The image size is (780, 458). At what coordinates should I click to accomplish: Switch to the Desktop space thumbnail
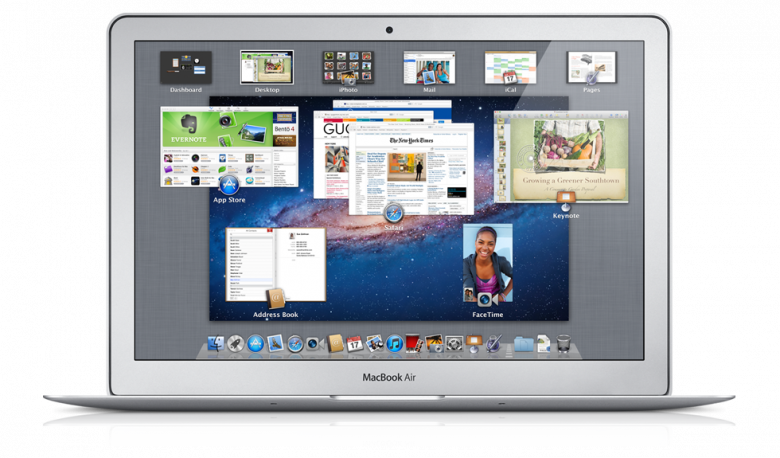click(x=267, y=67)
